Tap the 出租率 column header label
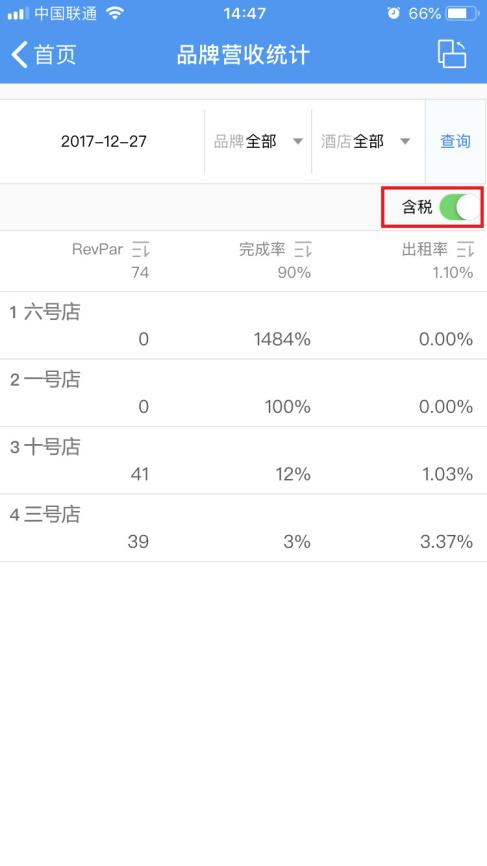The height and width of the screenshot is (866, 487). point(425,250)
